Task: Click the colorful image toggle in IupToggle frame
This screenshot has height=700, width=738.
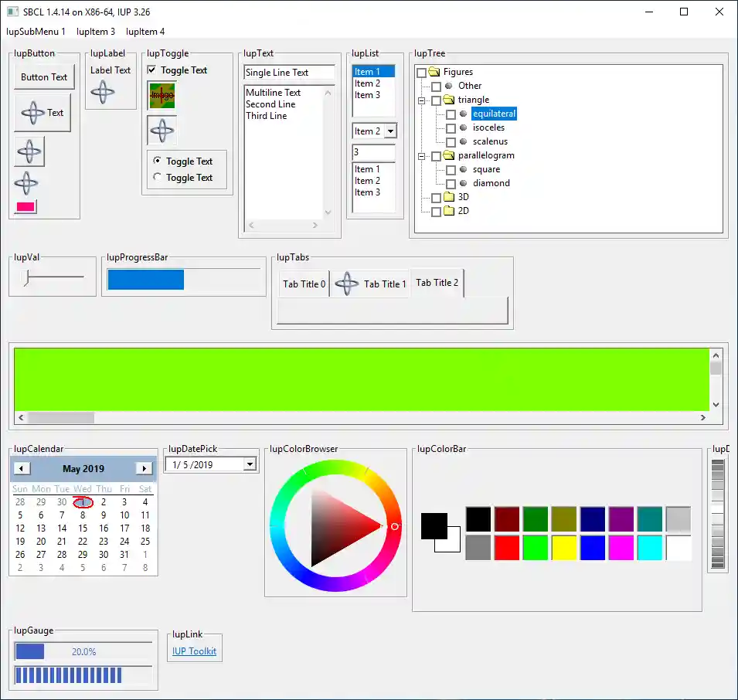Action: (162, 97)
